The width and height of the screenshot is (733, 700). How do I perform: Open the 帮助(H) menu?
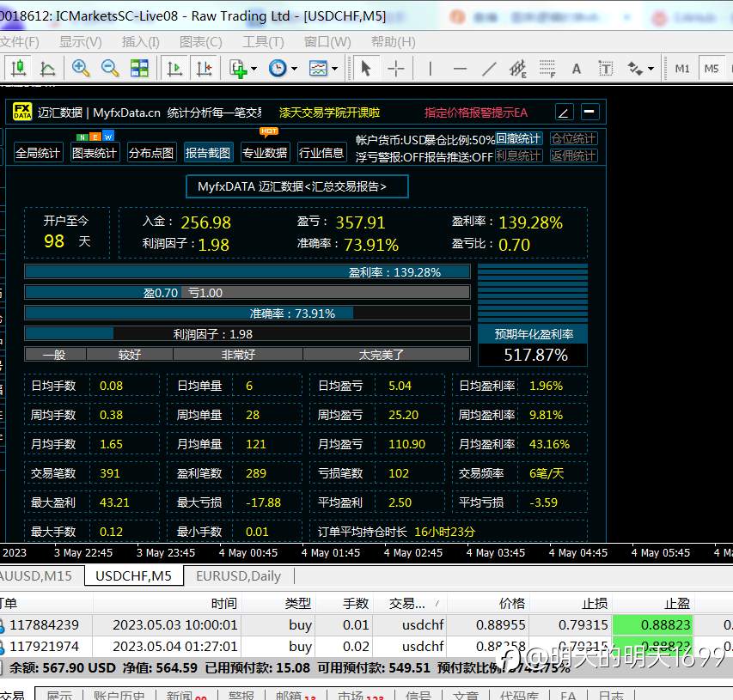pos(394,42)
